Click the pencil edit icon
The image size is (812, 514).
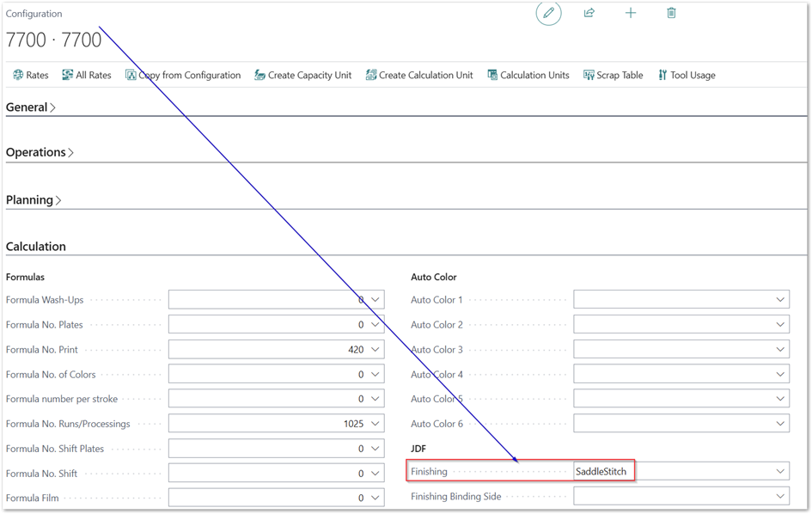click(x=548, y=14)
